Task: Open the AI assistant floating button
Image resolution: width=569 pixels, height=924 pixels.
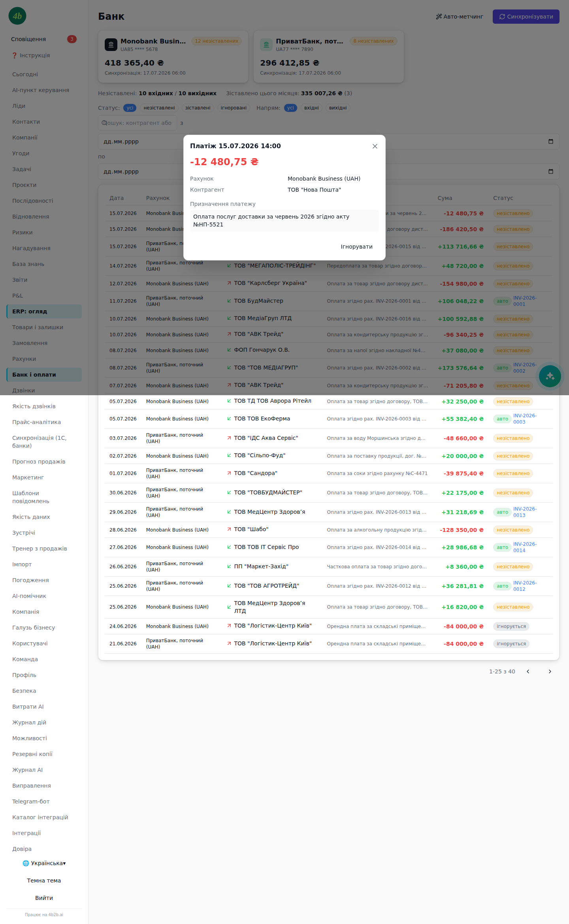Action: tap(550, 376)
